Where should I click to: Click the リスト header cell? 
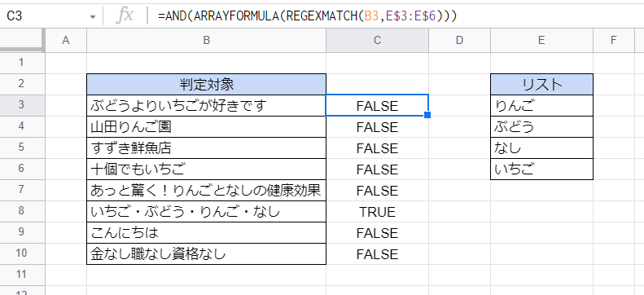click(541, 84)
